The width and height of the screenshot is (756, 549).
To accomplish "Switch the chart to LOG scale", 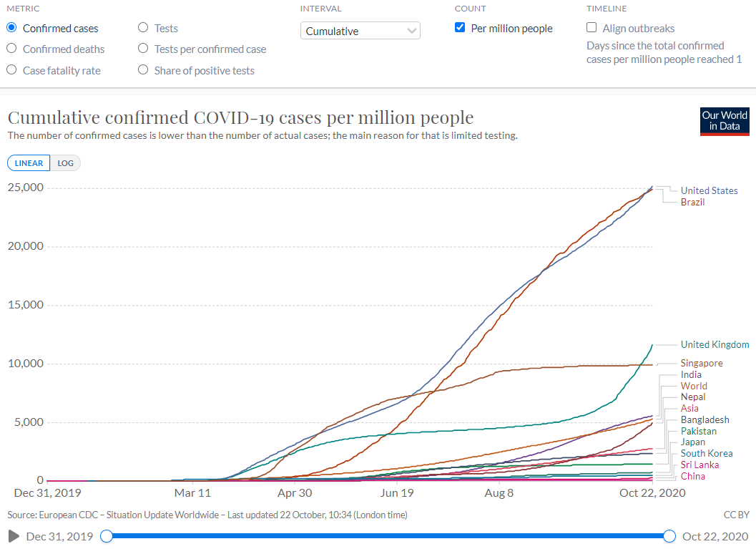I will pos(66,163).
